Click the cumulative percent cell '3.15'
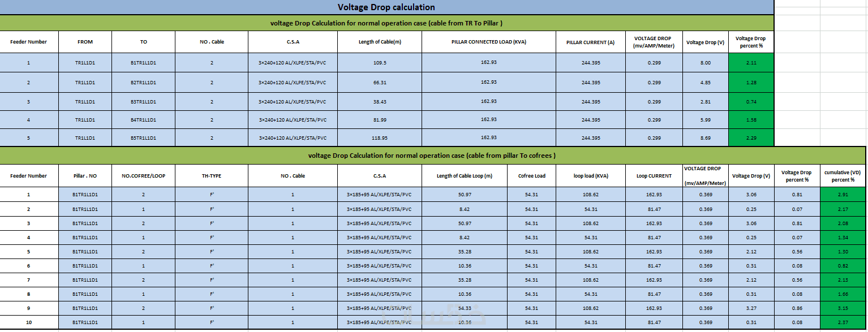 (x=843, y=308)
